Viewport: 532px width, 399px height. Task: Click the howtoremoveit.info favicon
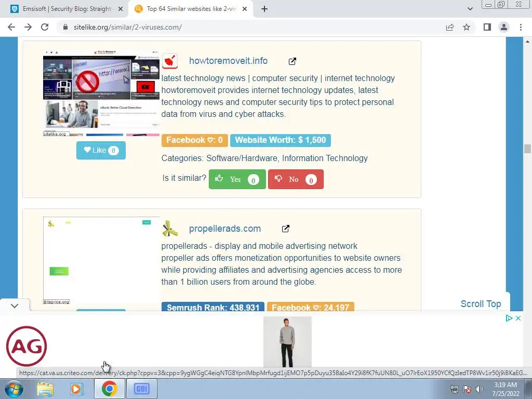[x=170, y=61]
